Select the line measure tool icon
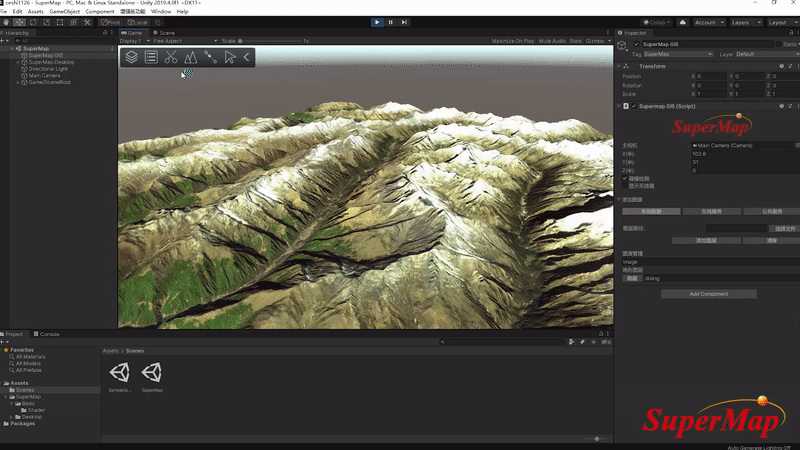 point(210,58)
